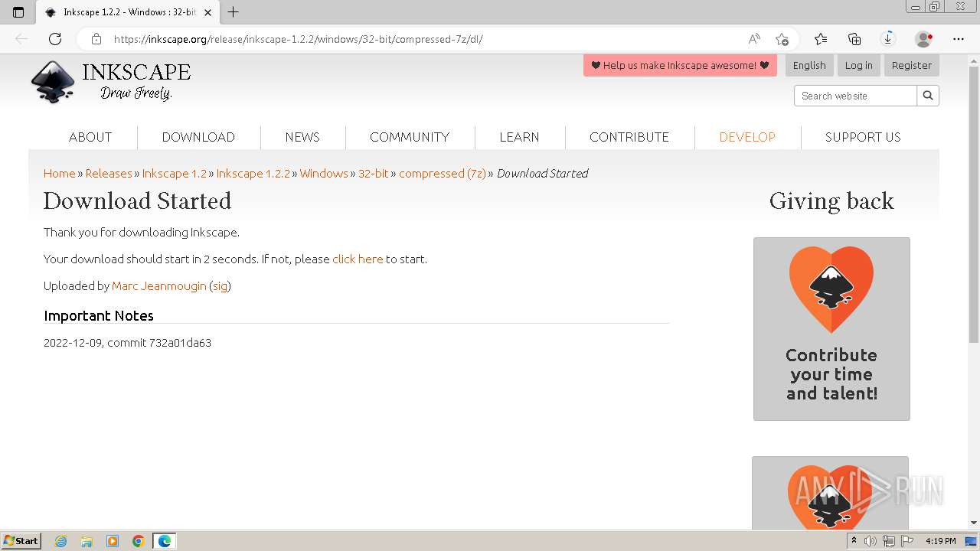The width and height of the screenshot is (980, 551).
Task: Launch Internet Explorer from the taskbar
Action: [x=61, y=541]
